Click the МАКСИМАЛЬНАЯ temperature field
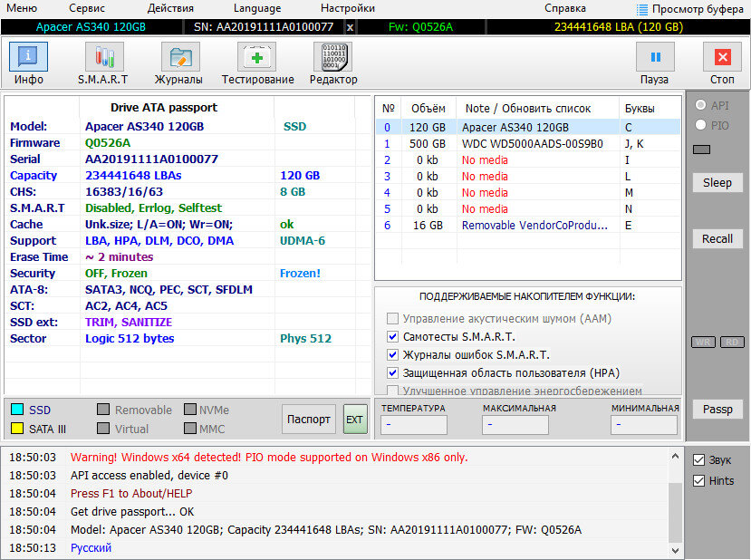The height and width of the screenshot is (560, 751). pos(515,424)
